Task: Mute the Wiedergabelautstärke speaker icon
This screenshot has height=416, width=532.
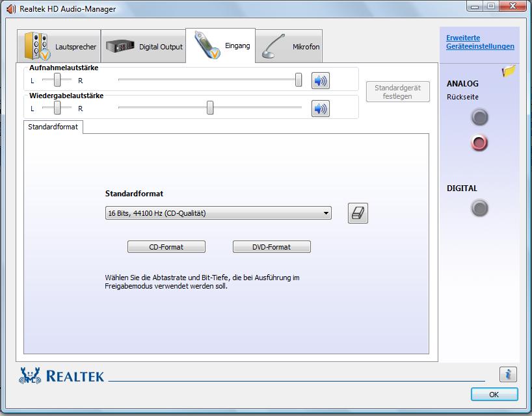Action: coord(320,109)
